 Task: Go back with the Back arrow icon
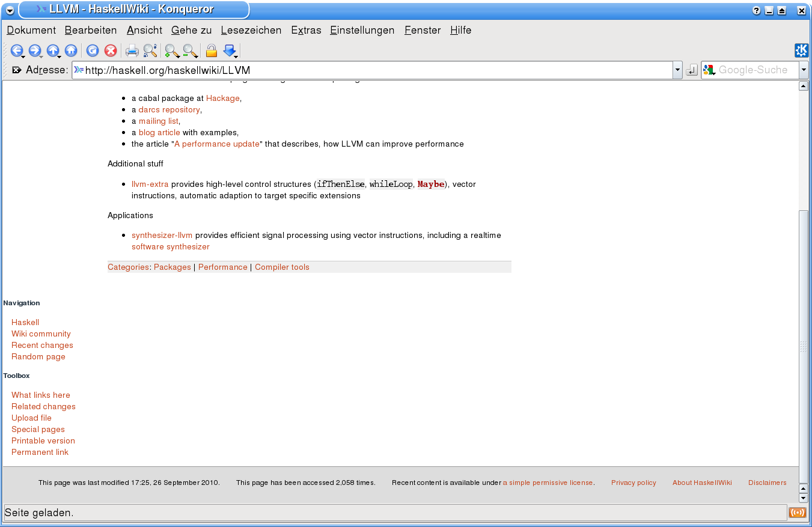point(17,51)
